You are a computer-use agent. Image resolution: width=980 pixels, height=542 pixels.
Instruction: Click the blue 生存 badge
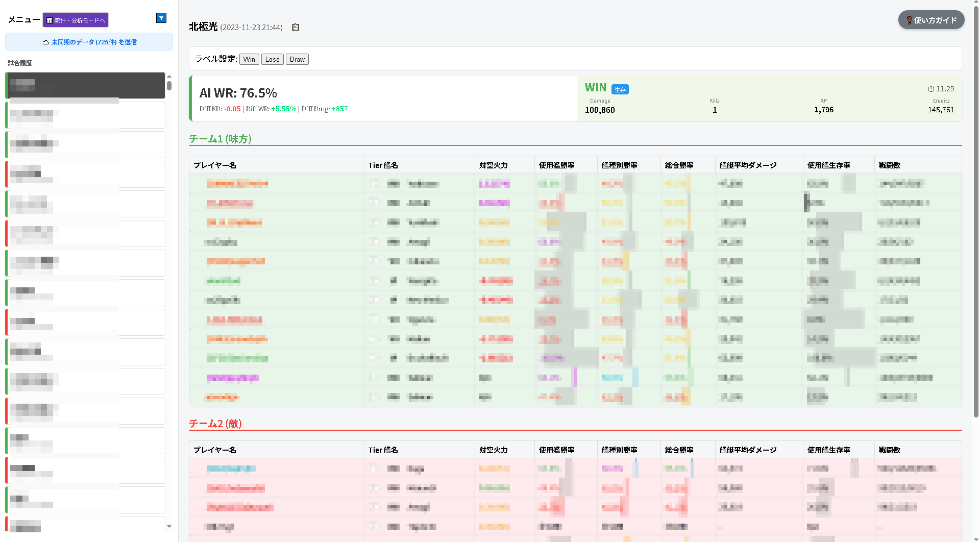pyautogui.click(x=620, y=90)
